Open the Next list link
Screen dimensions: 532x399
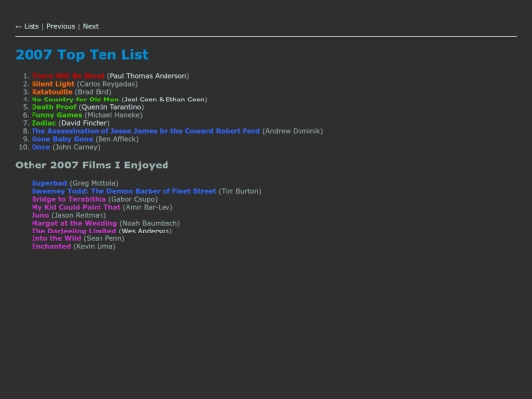point(91,27)
